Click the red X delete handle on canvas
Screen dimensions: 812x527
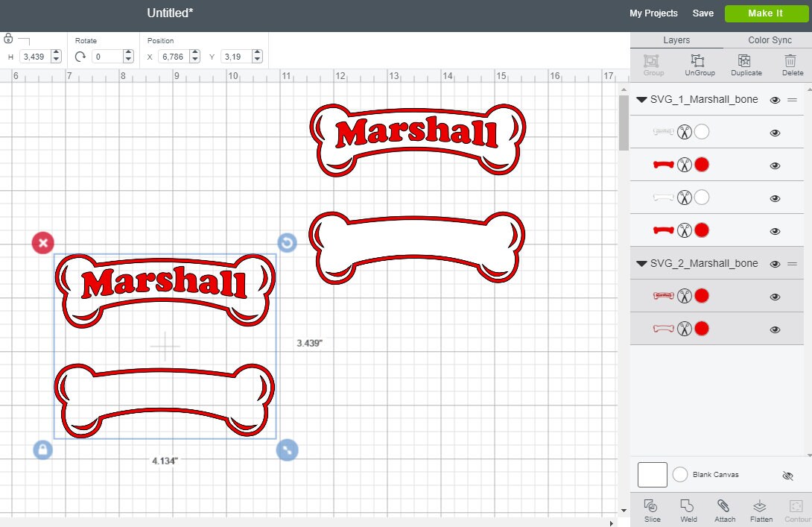pyautogui.click(x=43, y=242)
